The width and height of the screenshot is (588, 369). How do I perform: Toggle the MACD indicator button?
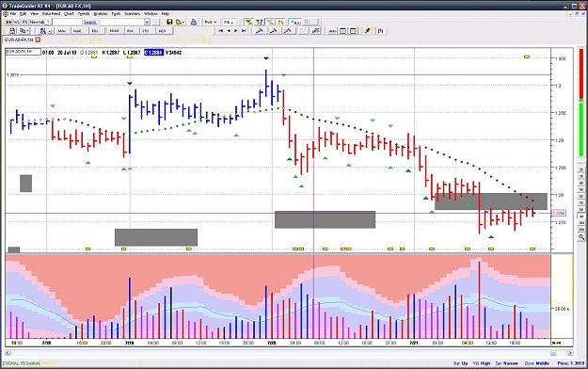tap(115, 31)
